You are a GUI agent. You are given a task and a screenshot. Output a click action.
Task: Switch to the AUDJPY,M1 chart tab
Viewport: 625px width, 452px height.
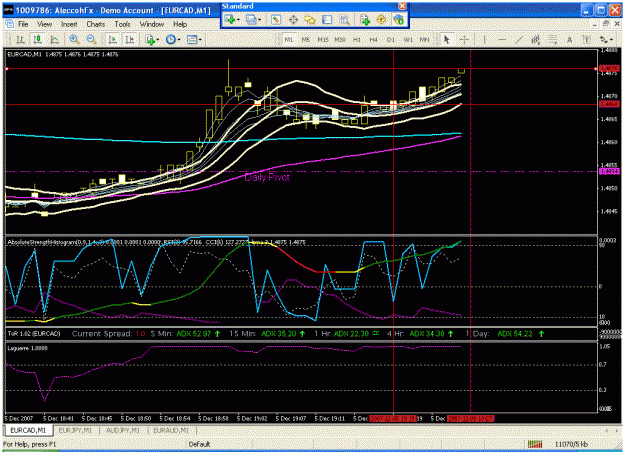pos(123,430)
